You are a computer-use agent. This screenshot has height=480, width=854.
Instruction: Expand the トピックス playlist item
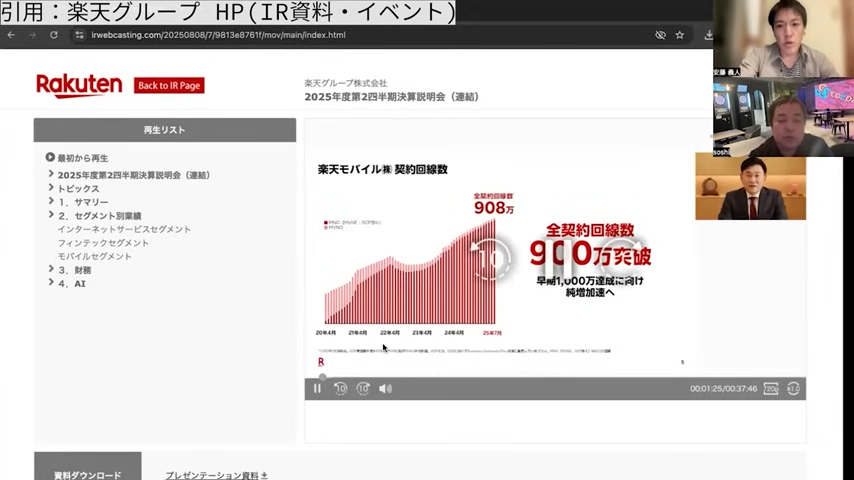click(x=51, y=188)
